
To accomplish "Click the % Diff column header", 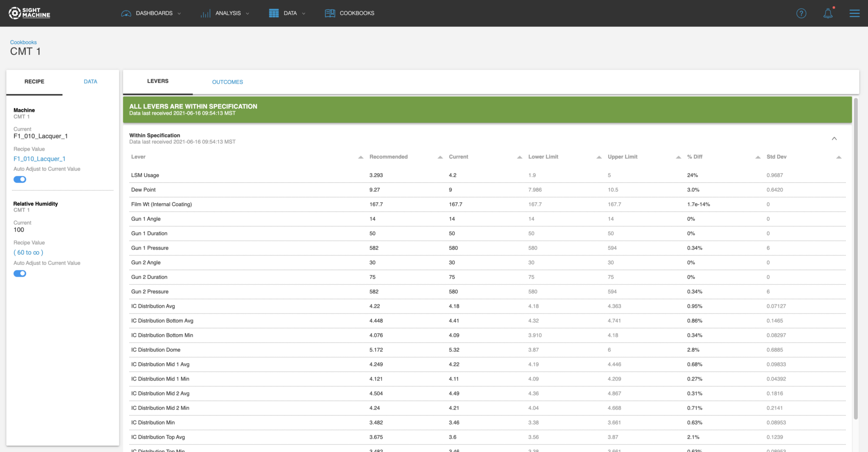I will (695, 157).
